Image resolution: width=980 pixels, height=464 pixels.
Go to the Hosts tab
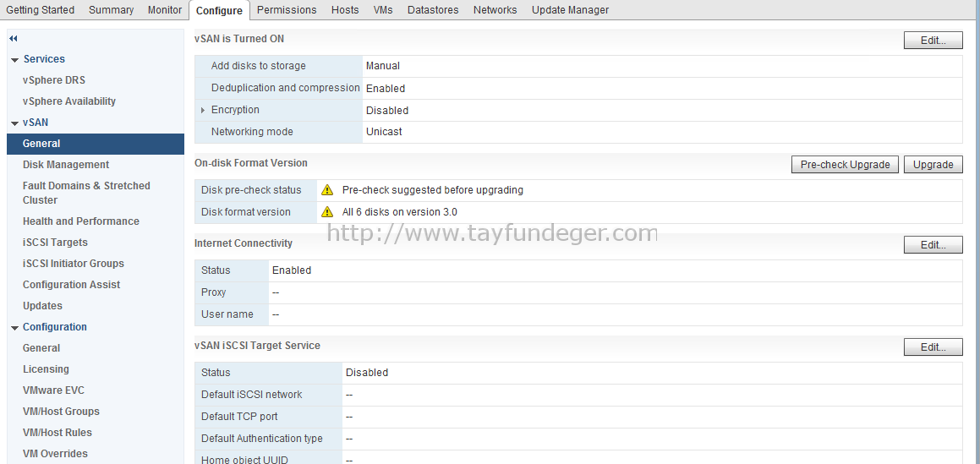[345, 10]
